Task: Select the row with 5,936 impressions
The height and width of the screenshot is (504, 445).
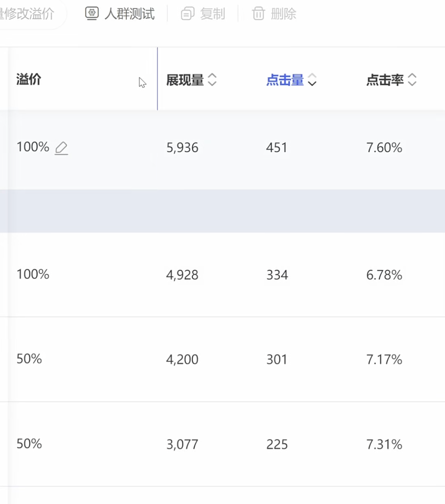Action: pos(222,150)
